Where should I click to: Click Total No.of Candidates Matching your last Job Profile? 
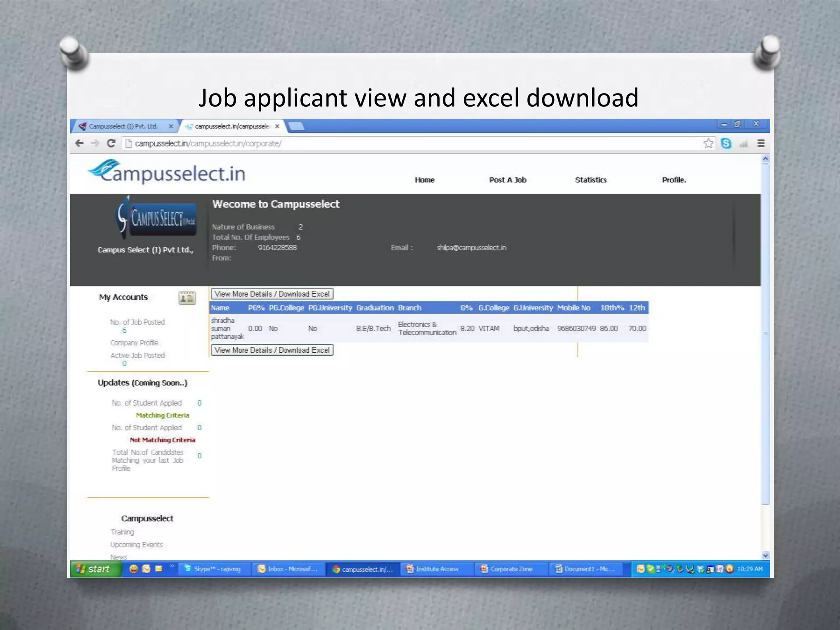tap(148, 460)
